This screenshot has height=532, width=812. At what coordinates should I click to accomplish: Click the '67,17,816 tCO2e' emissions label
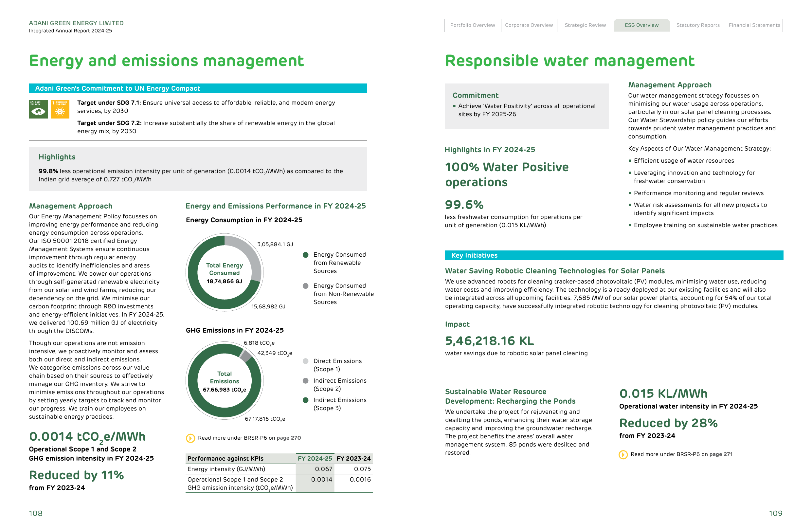pos(265,419)
